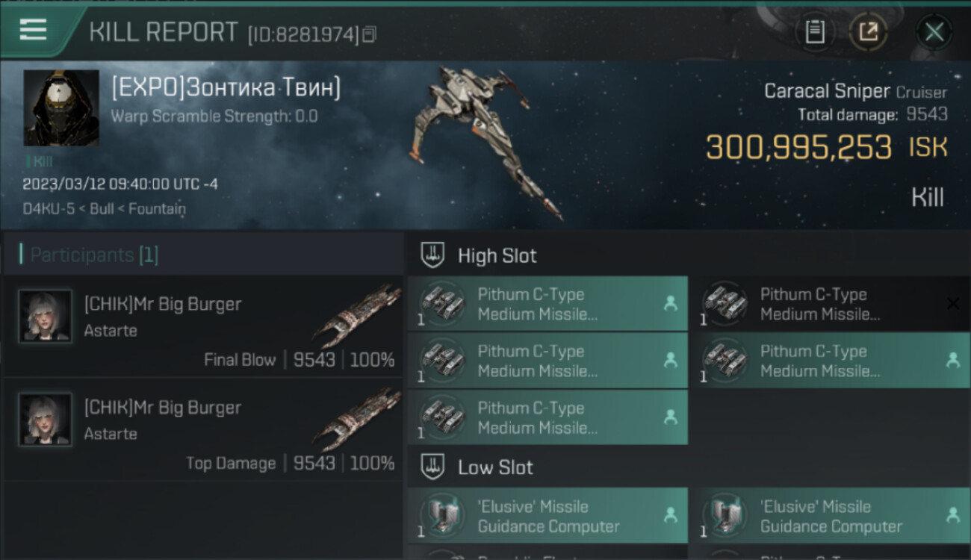Image resolution: width=971 pixels, height=560 pixels.
Task: Open the clipboard notes icon
Action: point(815,32)
